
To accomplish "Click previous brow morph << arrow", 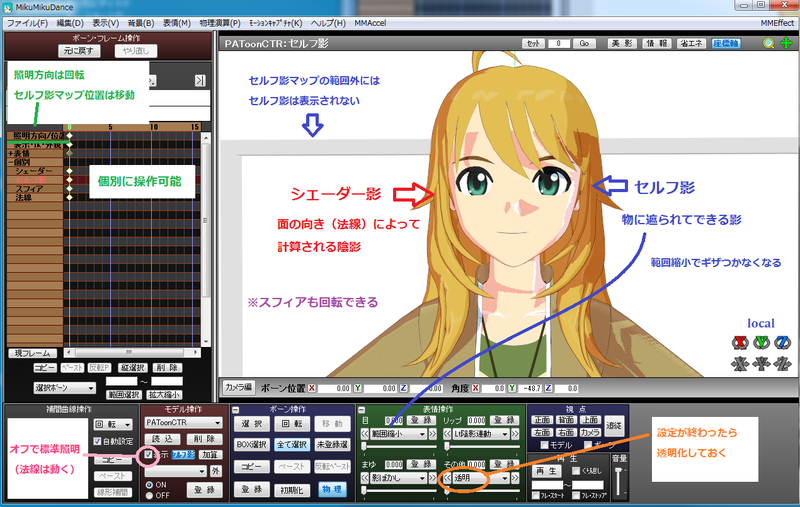I will [365, 478].
